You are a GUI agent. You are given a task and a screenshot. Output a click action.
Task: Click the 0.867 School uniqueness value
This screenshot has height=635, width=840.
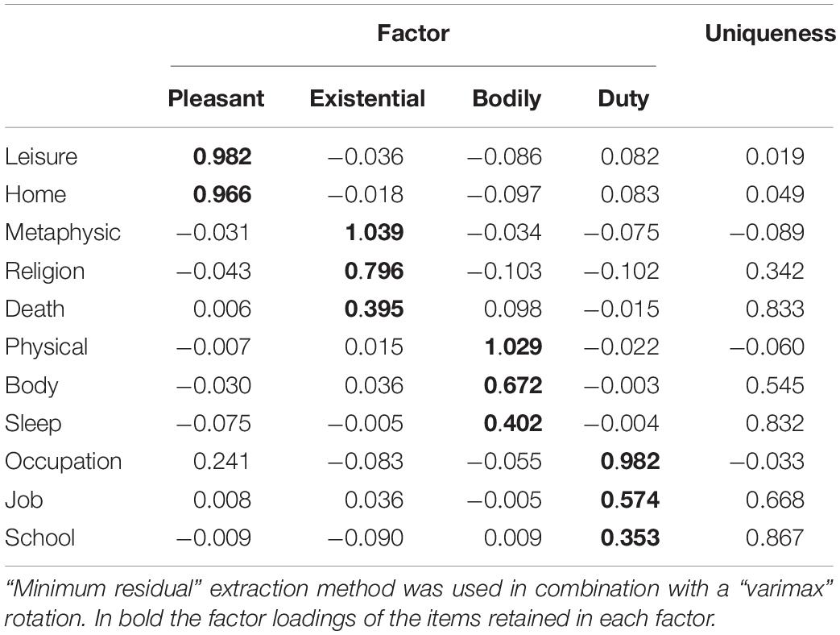point(775,537)
